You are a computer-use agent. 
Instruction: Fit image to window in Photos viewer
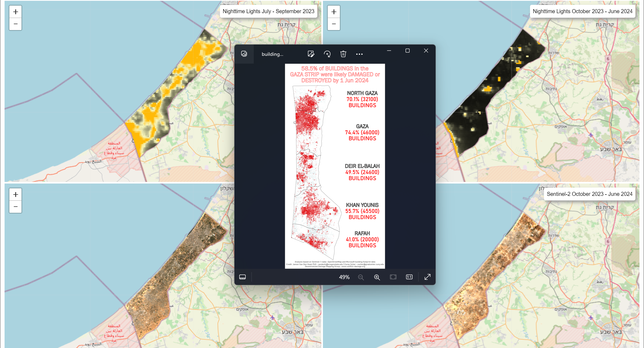coord(393,277)
